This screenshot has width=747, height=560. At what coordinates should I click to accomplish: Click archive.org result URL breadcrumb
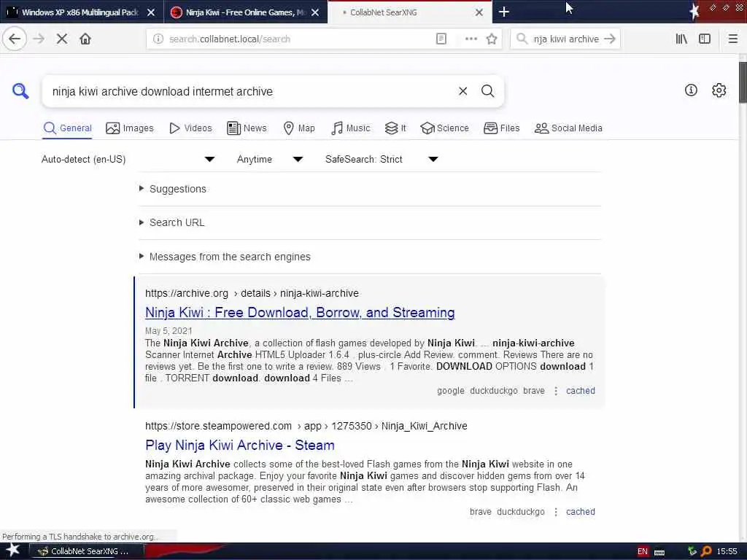coord(252,293)
